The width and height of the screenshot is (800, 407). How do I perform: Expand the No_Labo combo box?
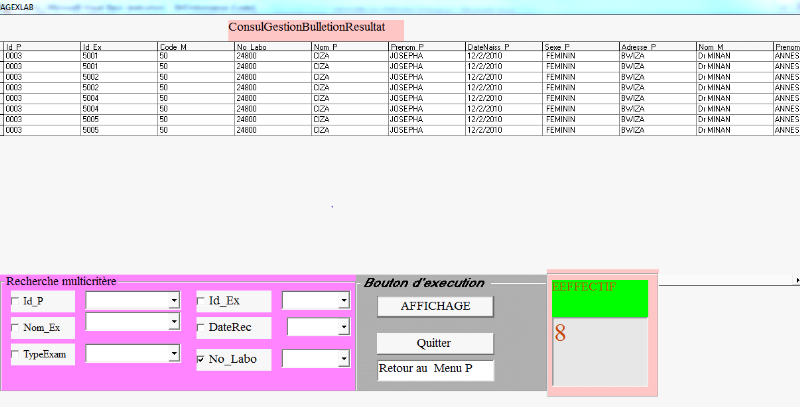342,358
